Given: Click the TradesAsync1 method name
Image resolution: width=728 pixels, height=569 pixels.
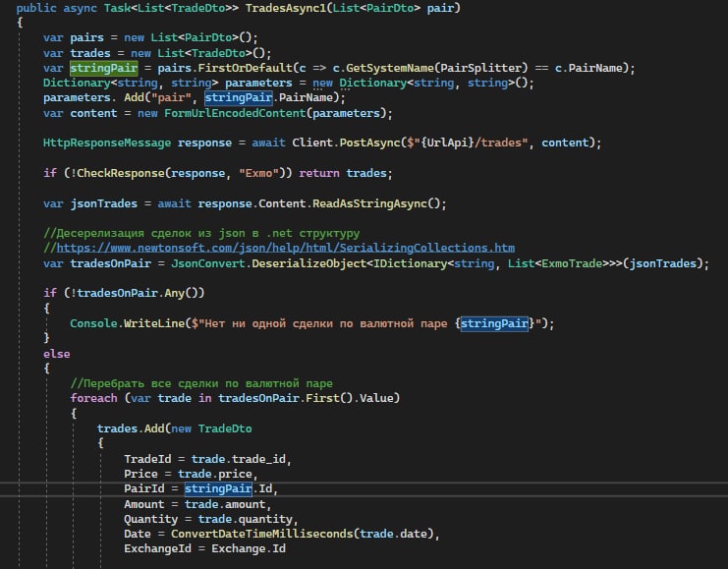Looking at the screenshot, I should pos(286,8).
